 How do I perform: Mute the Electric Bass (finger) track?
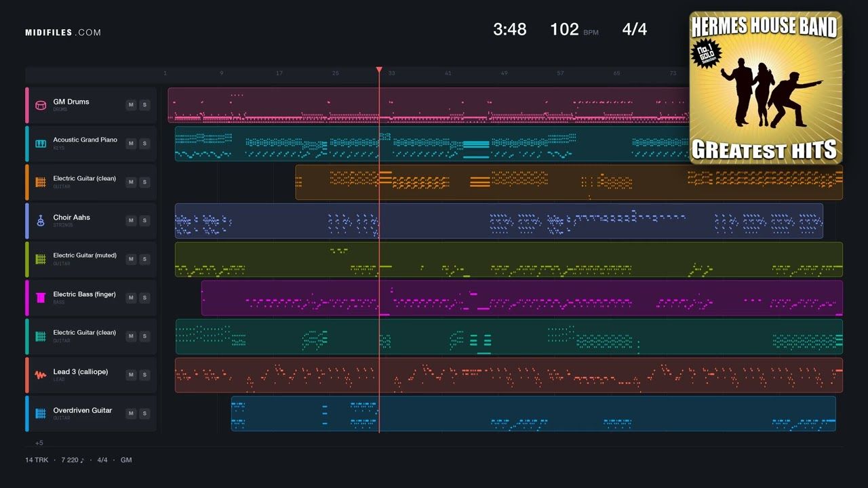tap(131, 298)
